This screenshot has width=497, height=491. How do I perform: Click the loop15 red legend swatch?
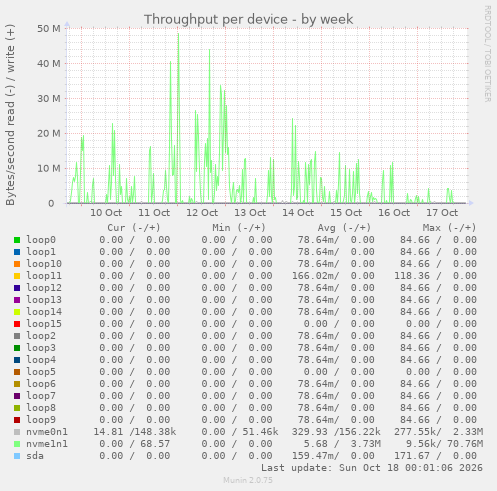(17, 324)
